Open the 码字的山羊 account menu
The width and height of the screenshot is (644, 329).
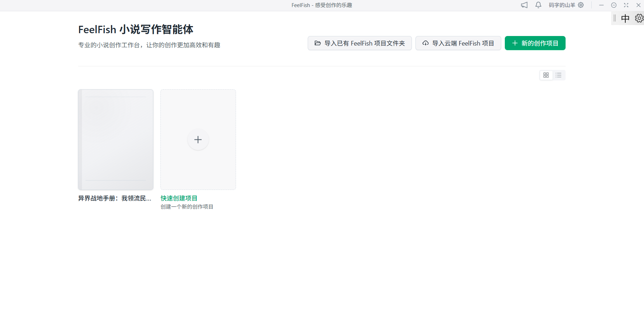(566, 5)
